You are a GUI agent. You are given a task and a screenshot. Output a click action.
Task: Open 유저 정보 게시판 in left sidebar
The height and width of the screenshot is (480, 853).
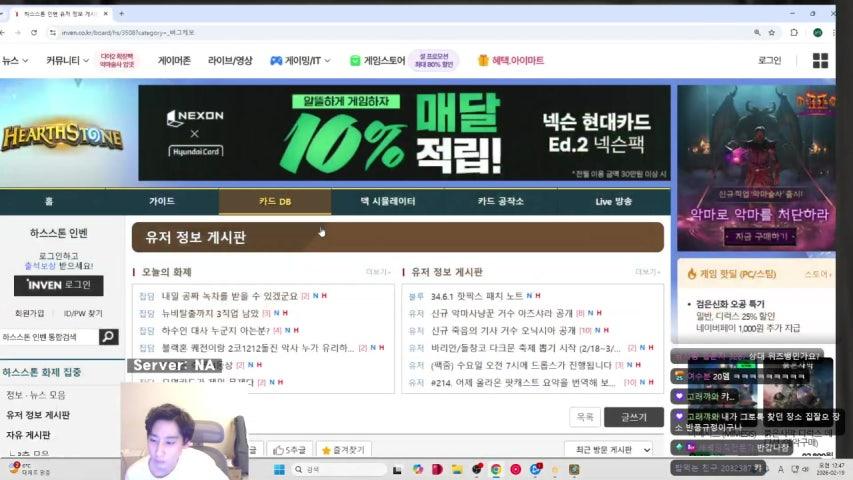(38, 415)
